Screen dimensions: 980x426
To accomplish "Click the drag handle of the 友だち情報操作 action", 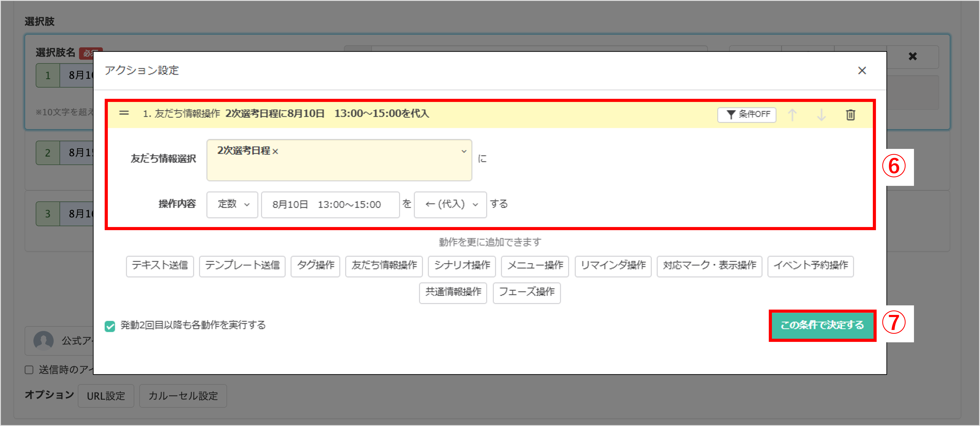I will [x=124, y=113].
